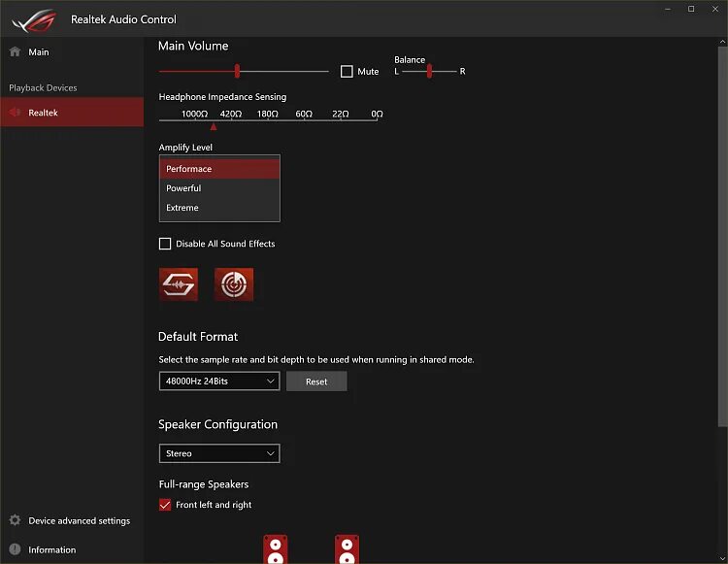Click the Amplify Level label
Screen dimensions: 728x564
(x=185, y=148)
